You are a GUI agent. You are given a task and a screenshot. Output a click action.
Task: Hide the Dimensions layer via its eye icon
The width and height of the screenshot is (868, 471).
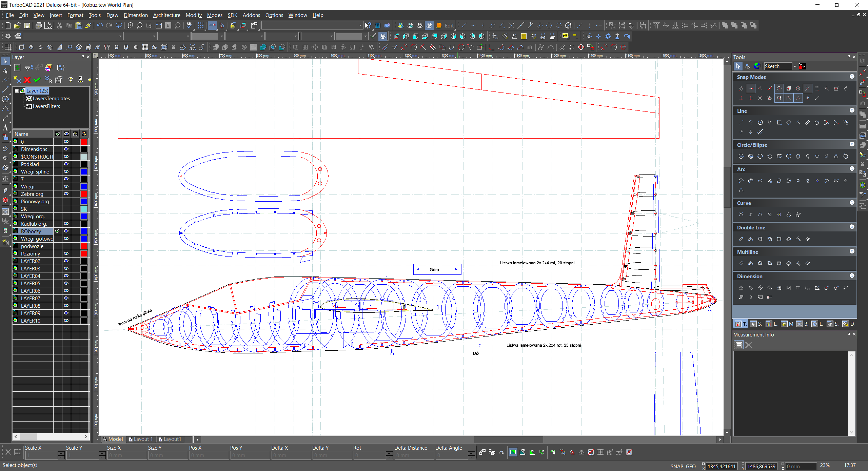[66, 149]
